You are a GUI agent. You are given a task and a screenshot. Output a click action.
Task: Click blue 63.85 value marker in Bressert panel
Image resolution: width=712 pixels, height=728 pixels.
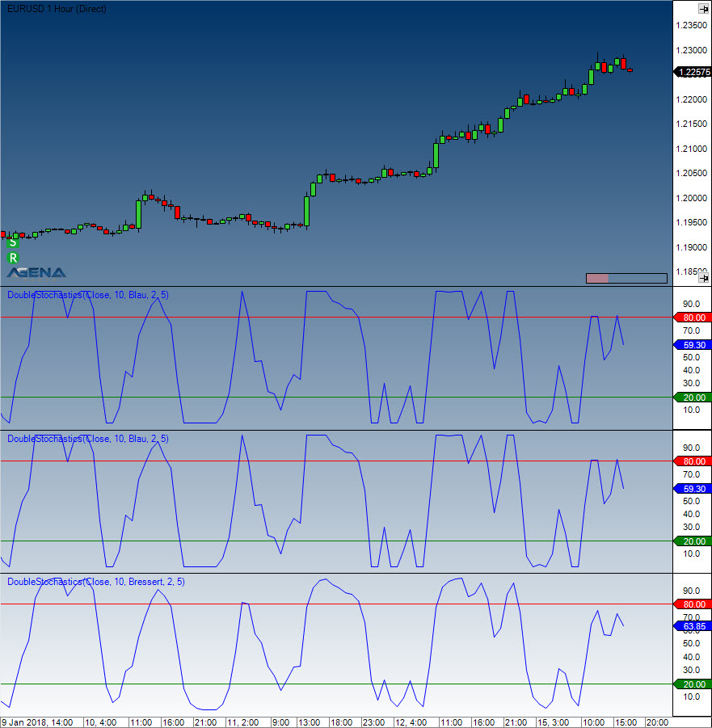click(x=693, y=625)
